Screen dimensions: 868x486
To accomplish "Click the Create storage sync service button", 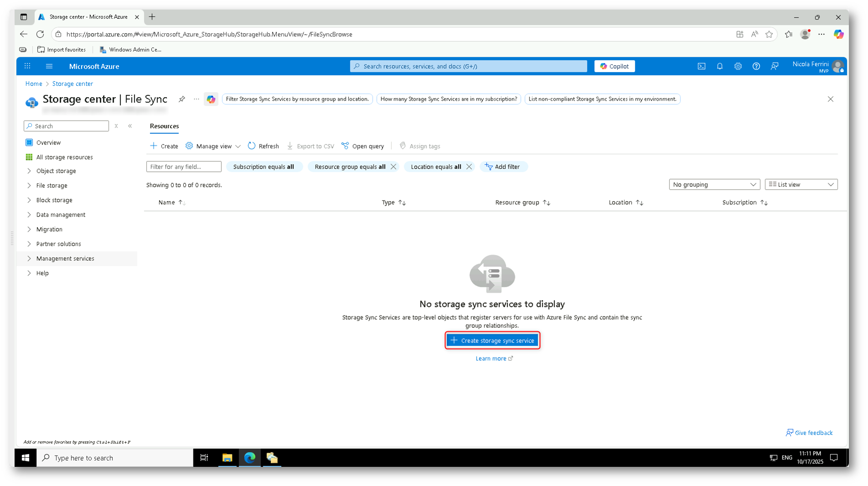I will [x=492, y=341].
